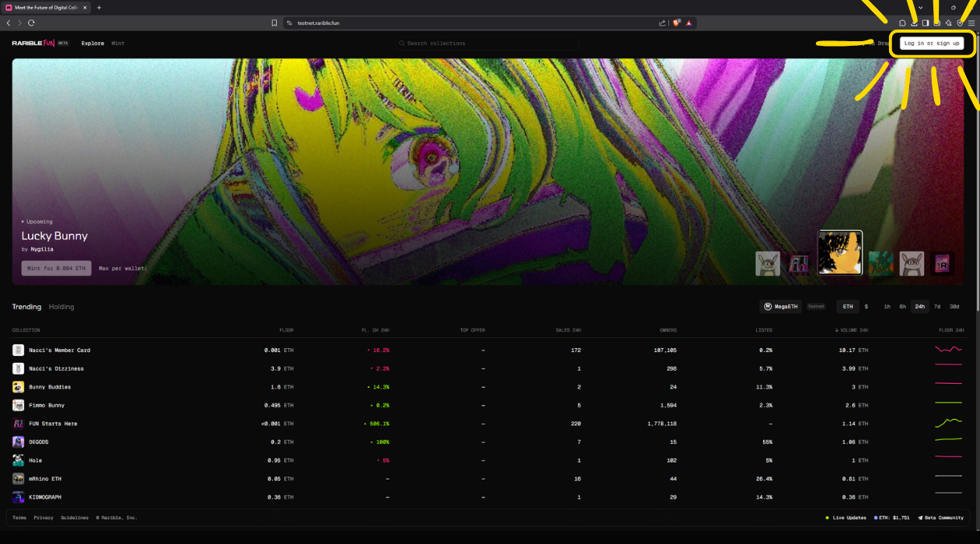Image resolution: width=980 pixels, height=544 pixels.
Task: Click the Lucky Bunny title
Action: 54,236
